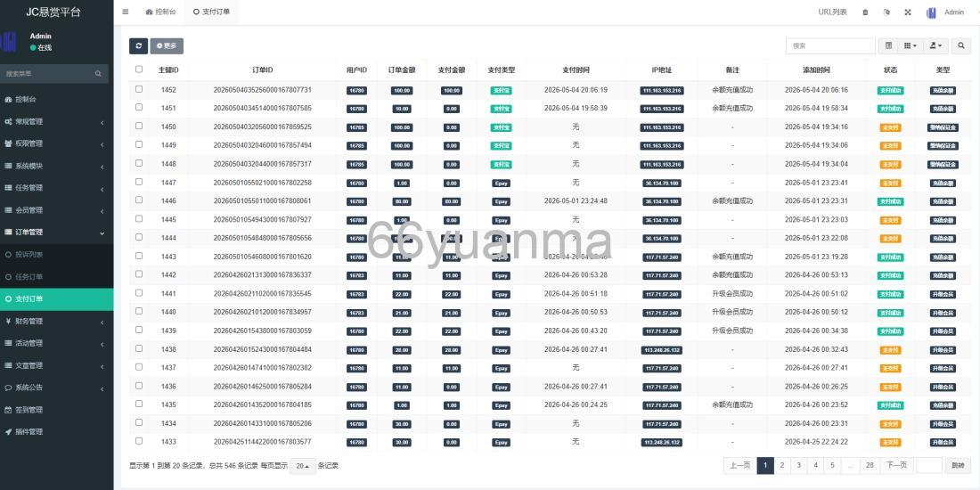Click the 在线 status indicator under Admin

point(41,47)
